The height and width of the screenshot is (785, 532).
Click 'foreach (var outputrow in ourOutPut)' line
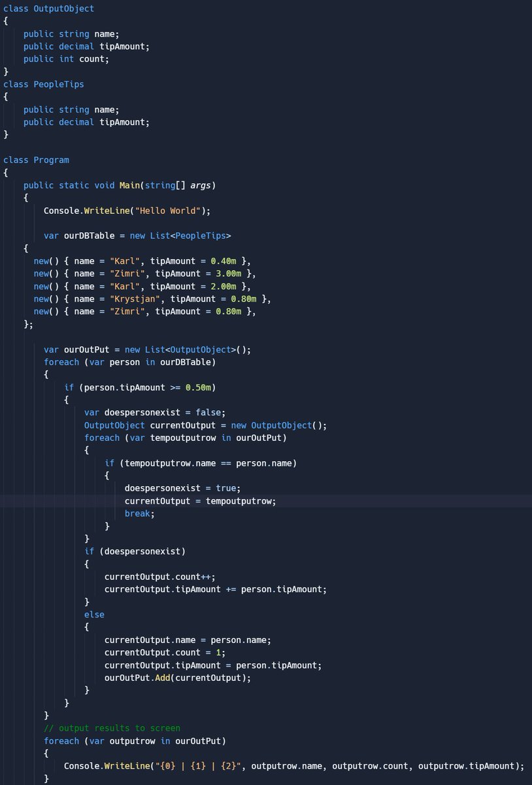(135, 741)
